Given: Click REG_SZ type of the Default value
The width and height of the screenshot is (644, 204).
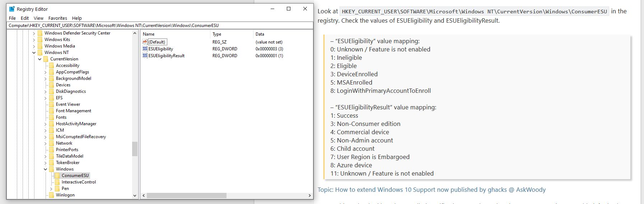Looking at the screenshot, I should coord(219,42).
